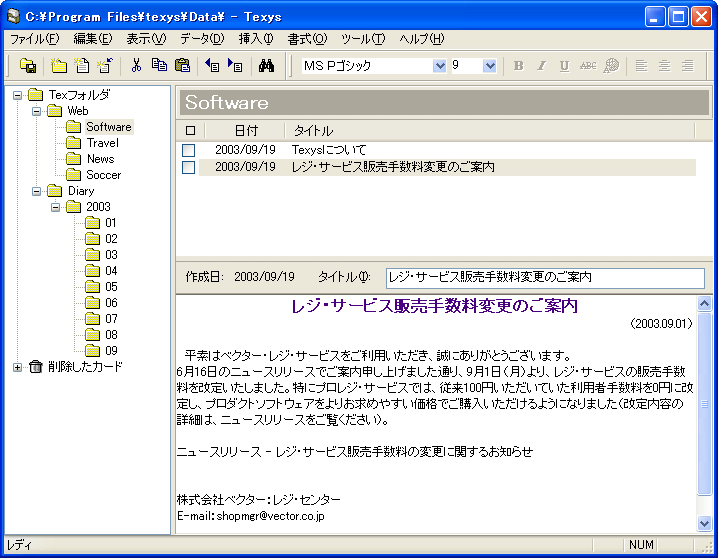Image resolution: width=718 pixels, height=558 pixels.
Task: Click the shopmgr@vector.co.jp email text
Action: pyautogui.click(x=270, y=516)
